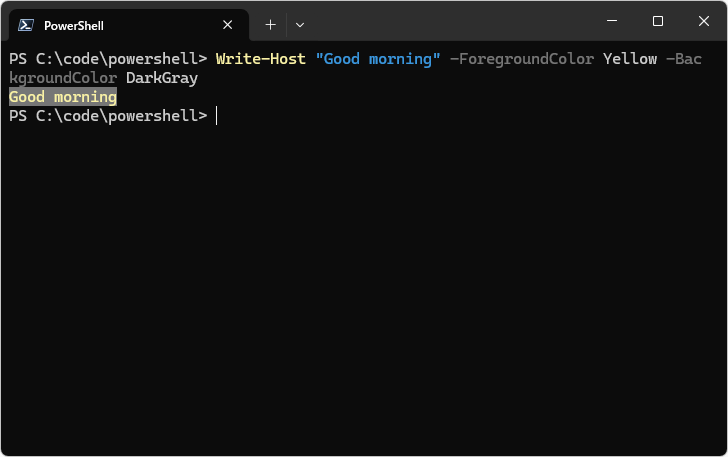This screenshot has width=728, height=457.
Task: Click the first-line PS C:\code\powershell prompt
Action: 107,59
